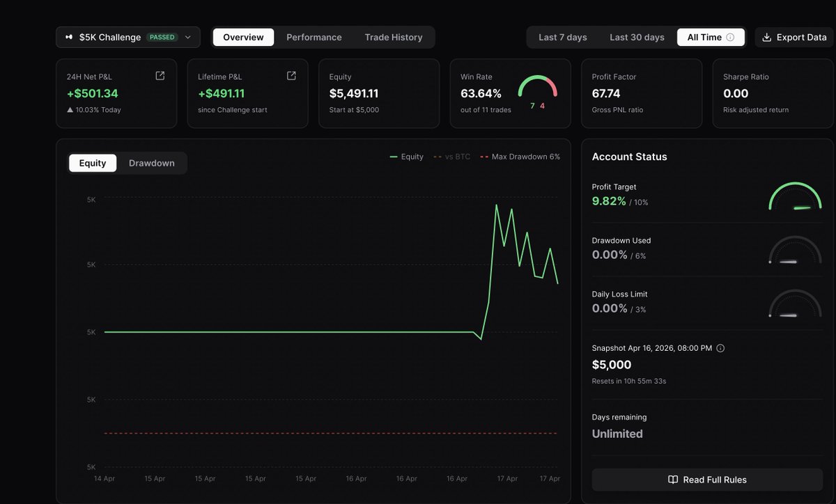
Task: Click the Unlimited days remaining text
Action: coord(617,434)
